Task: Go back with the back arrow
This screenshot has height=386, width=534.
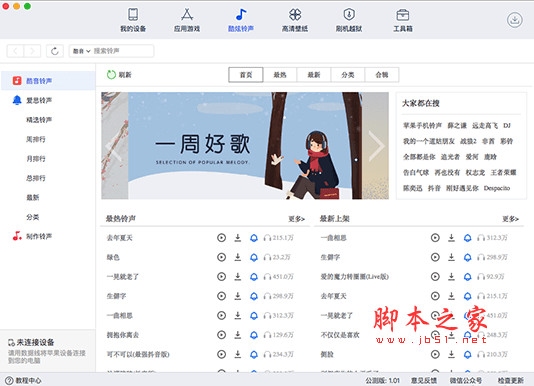Action: coord(15,51)
